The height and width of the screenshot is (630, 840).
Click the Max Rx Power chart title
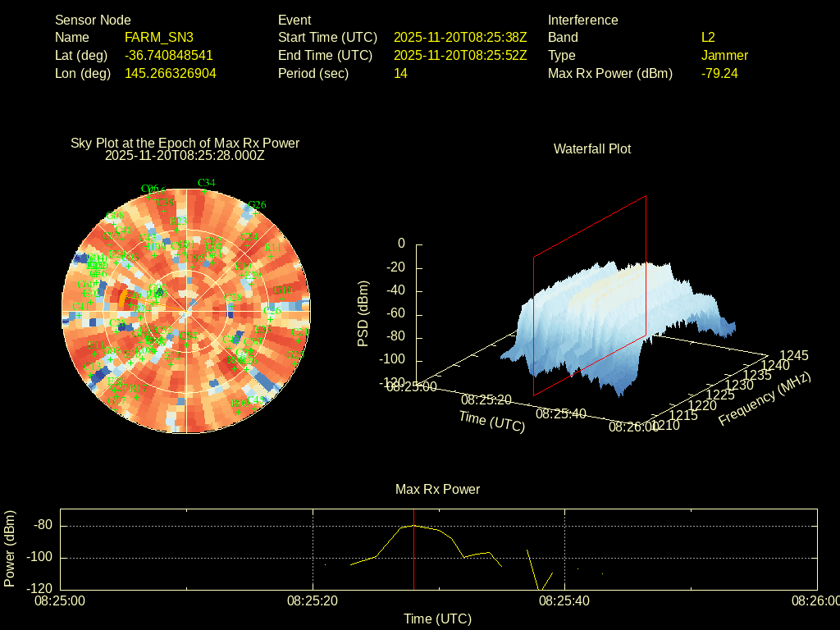pos(437,489)
